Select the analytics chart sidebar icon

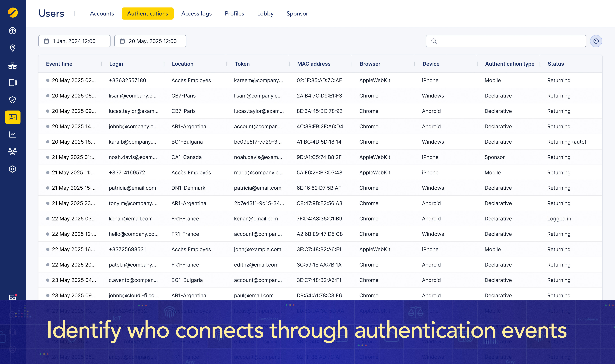(x=12, y=134)
